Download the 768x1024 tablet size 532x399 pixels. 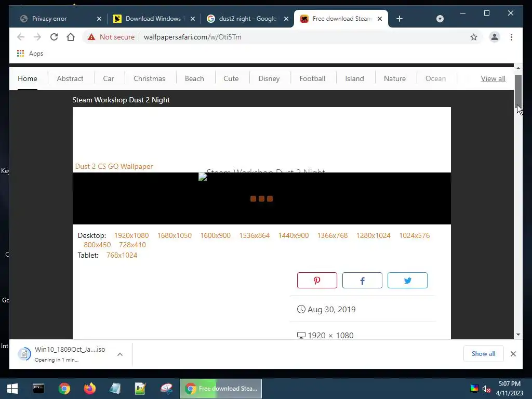coord(122,255)
